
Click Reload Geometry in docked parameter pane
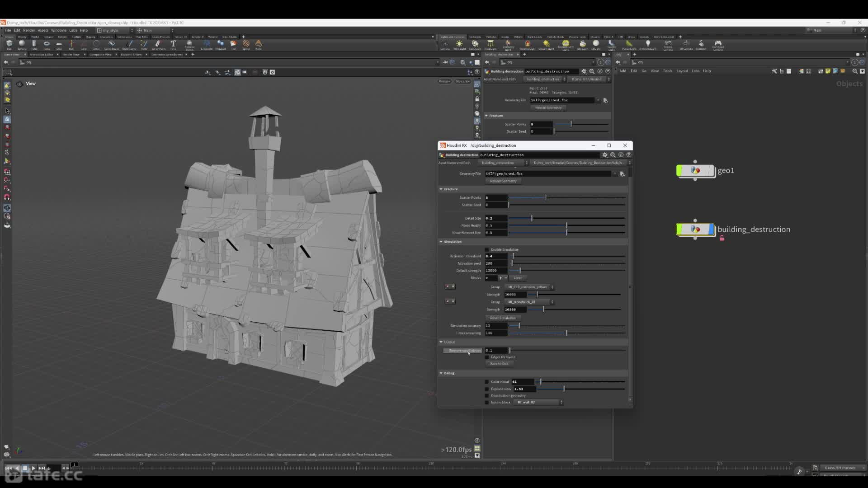pos(548,108)
